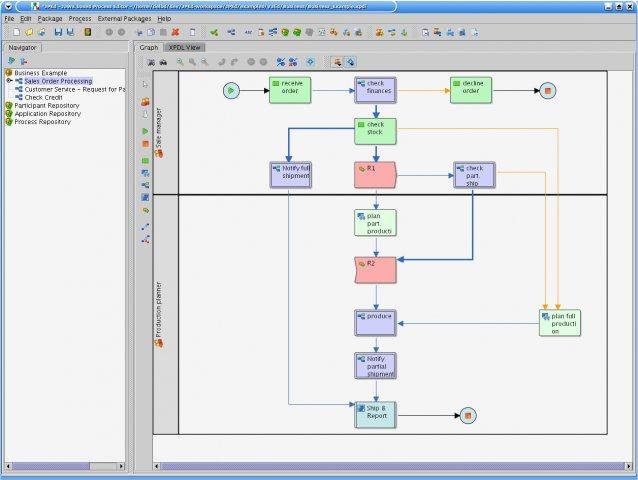Open the Process menu
This screenshot has width=638, height=480.
point(80,19)
